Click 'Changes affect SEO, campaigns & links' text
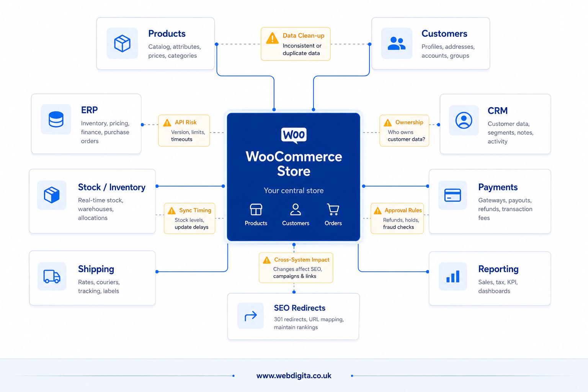Screen dimensions: 588x392 click(297, 273)
